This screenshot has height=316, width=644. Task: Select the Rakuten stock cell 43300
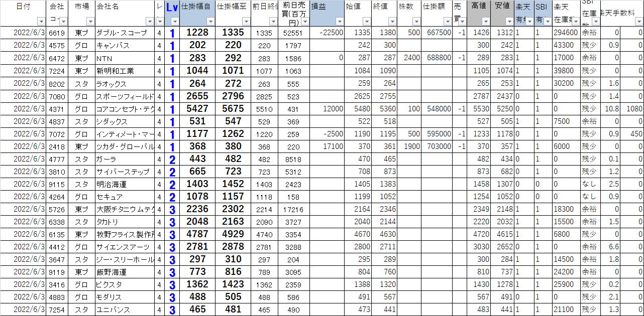[x=566, y=45]
